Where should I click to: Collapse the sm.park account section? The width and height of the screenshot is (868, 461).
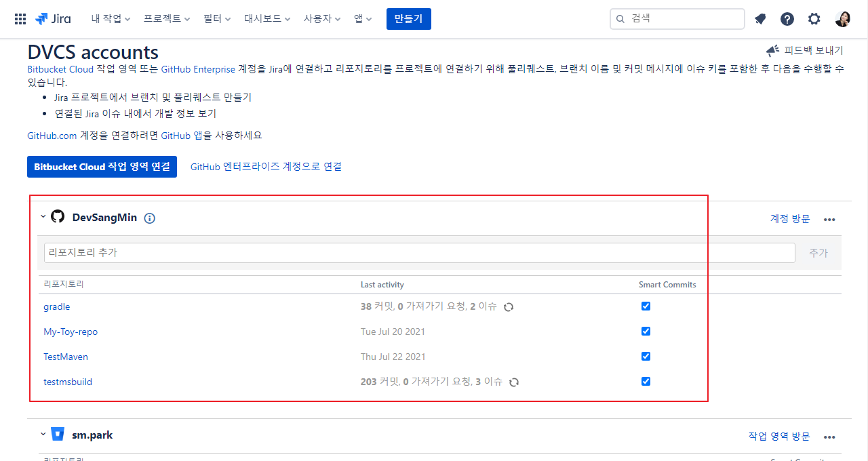point(43,435)
